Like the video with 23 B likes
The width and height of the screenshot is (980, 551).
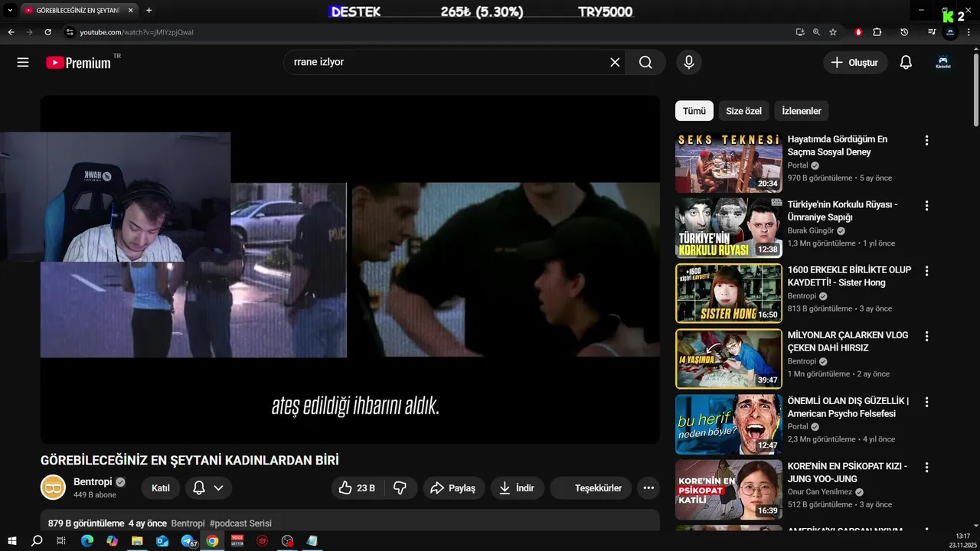coord(358,488)
